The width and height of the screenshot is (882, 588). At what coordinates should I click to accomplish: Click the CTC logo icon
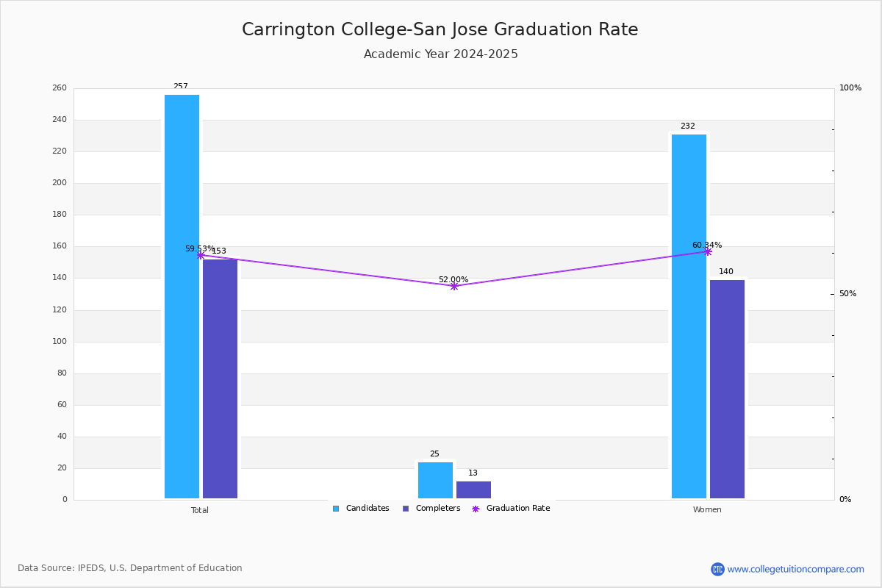click(x=717, y=569)
